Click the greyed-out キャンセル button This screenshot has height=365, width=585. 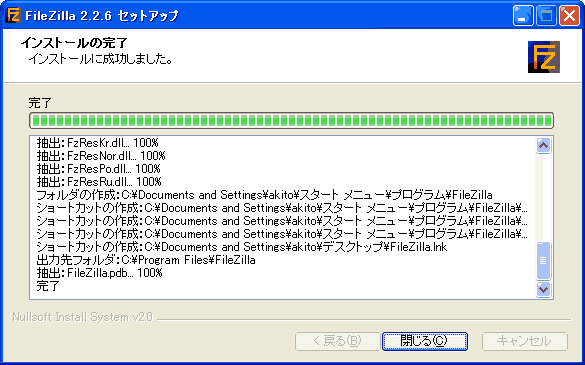525,341
